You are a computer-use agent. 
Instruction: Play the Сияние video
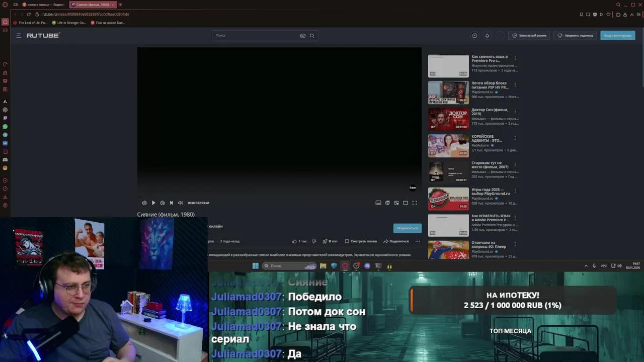tap(153, 203)
